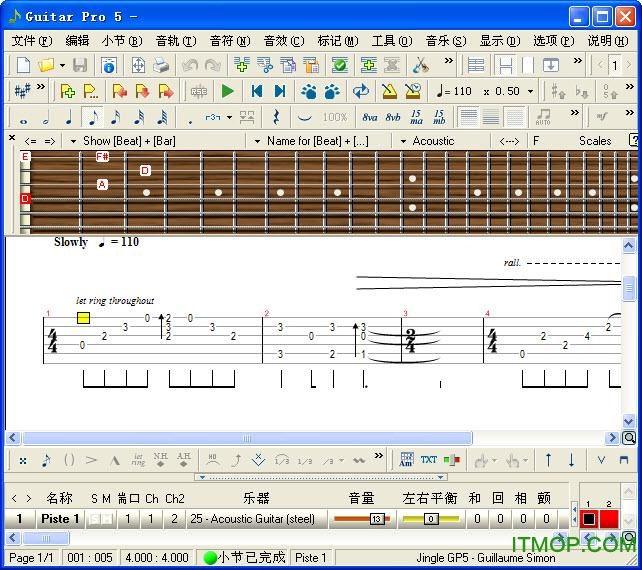Click the TXT text insert icon
Image resolution: width=642 pixels, height=570 pixels.
pyautogui.click(x=429, y=460)
